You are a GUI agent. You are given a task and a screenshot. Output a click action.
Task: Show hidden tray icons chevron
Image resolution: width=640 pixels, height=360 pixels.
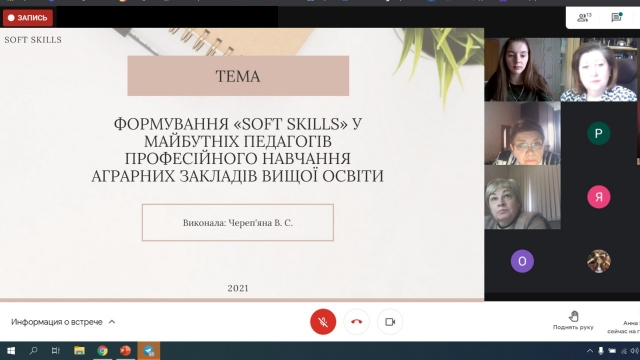coord(590,351)
